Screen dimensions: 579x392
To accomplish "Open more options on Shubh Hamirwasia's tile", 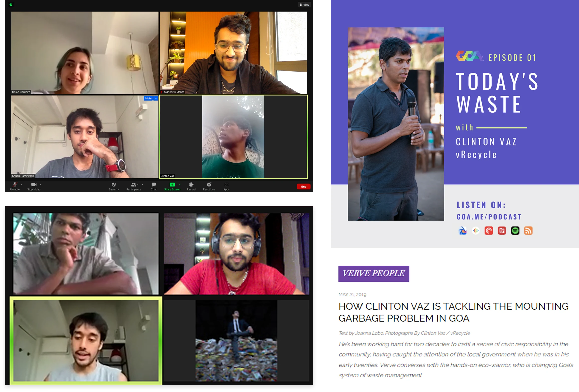I will (156, 98).
